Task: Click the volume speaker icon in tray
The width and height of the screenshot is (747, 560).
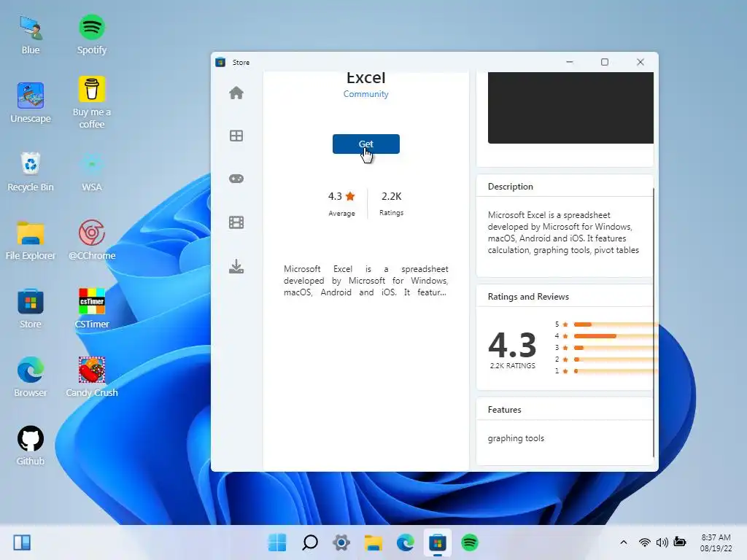Action: tap(662, 542)
